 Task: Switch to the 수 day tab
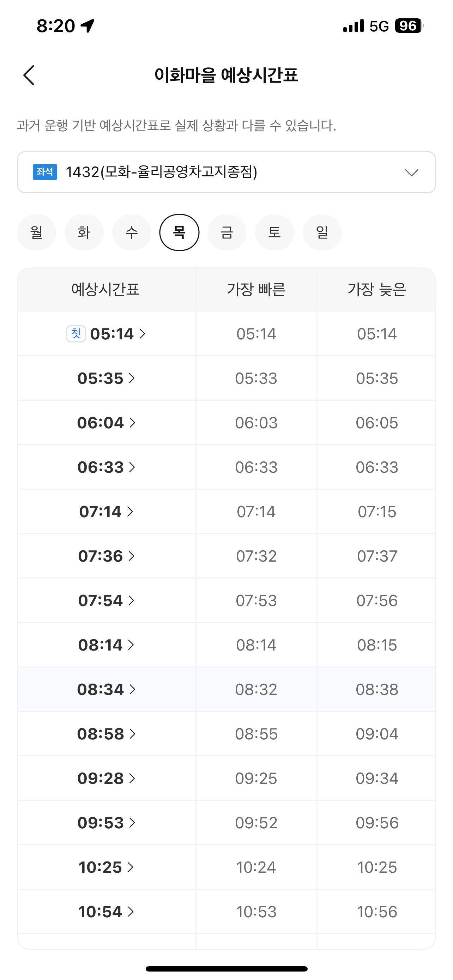point(132,232)
